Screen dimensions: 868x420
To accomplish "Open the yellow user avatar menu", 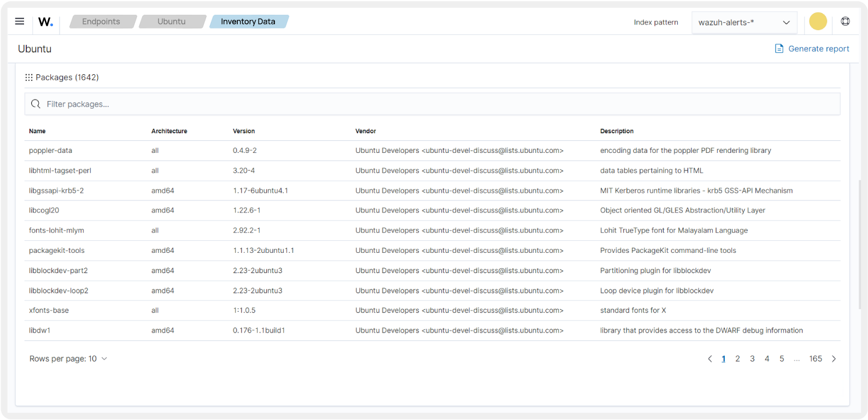I will click(x=818, y=22).
